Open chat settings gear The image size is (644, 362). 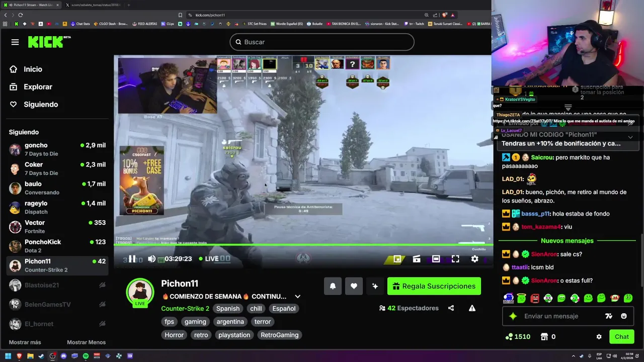coord(599,337)
